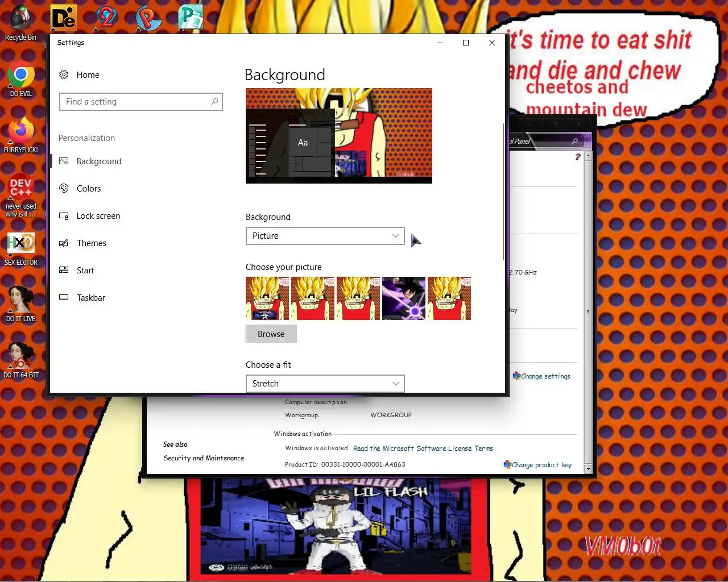Choose the fifth picture thumbnail

click(x=449, y=298)
